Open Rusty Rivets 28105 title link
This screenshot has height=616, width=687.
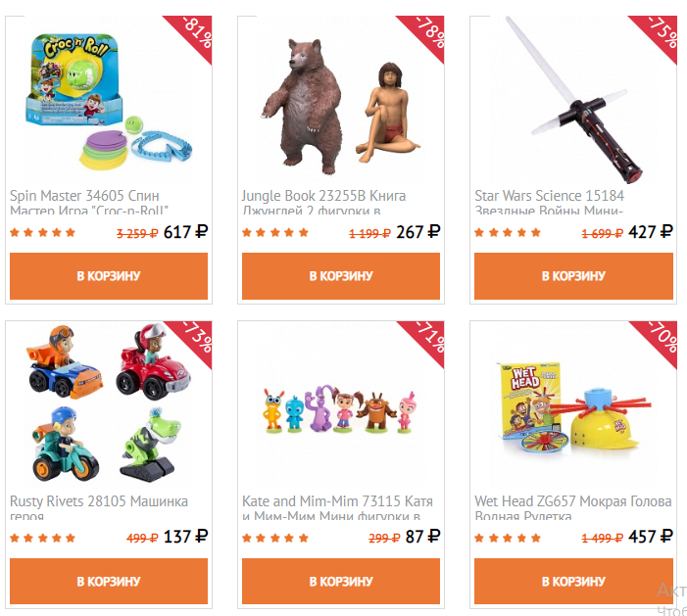99,507
